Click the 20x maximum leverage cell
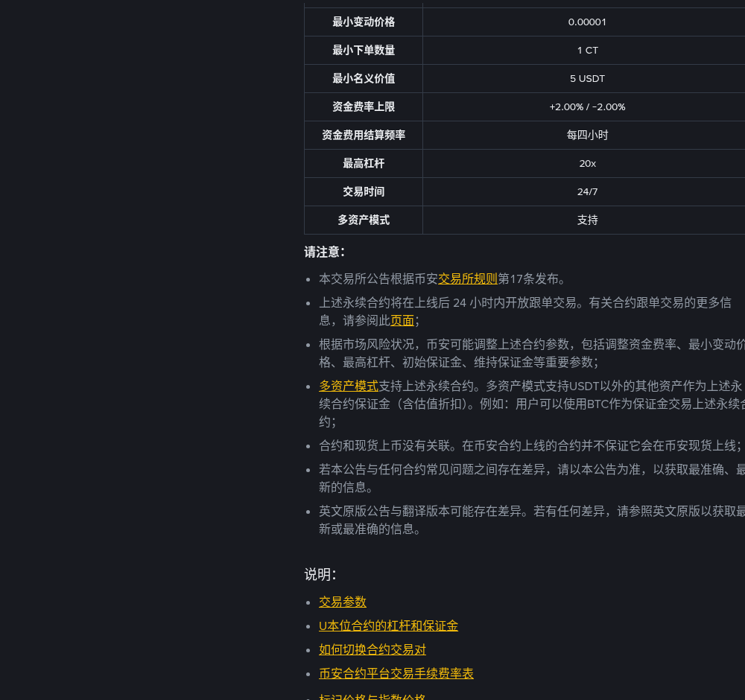The width and height of the screenshot is (745, 700). coord(587,163)
